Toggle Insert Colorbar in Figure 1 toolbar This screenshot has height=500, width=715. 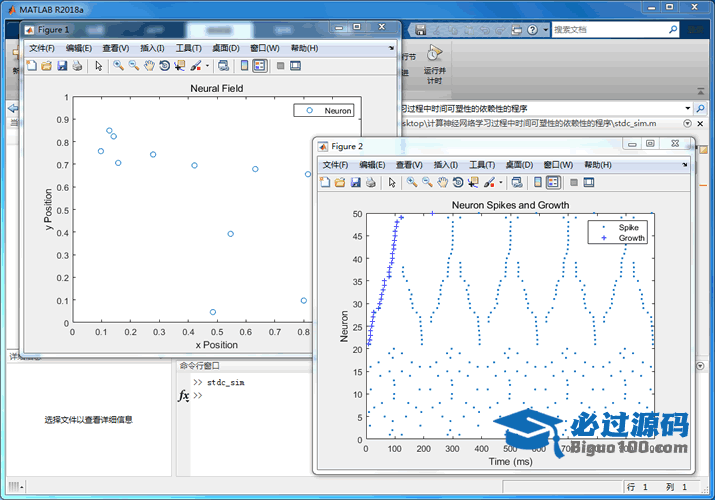[244, 66]
